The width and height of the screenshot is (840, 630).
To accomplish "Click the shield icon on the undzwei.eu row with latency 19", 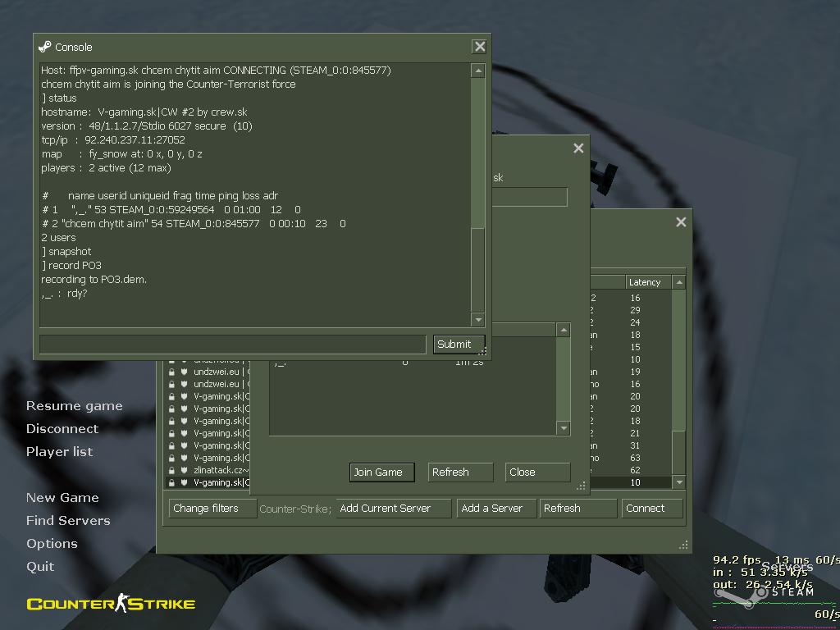I will [184, 372].
